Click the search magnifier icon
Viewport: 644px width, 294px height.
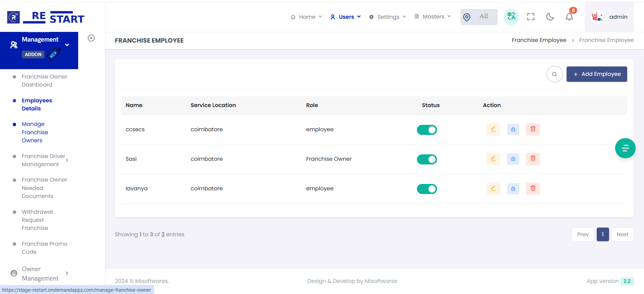click(554, 74)
